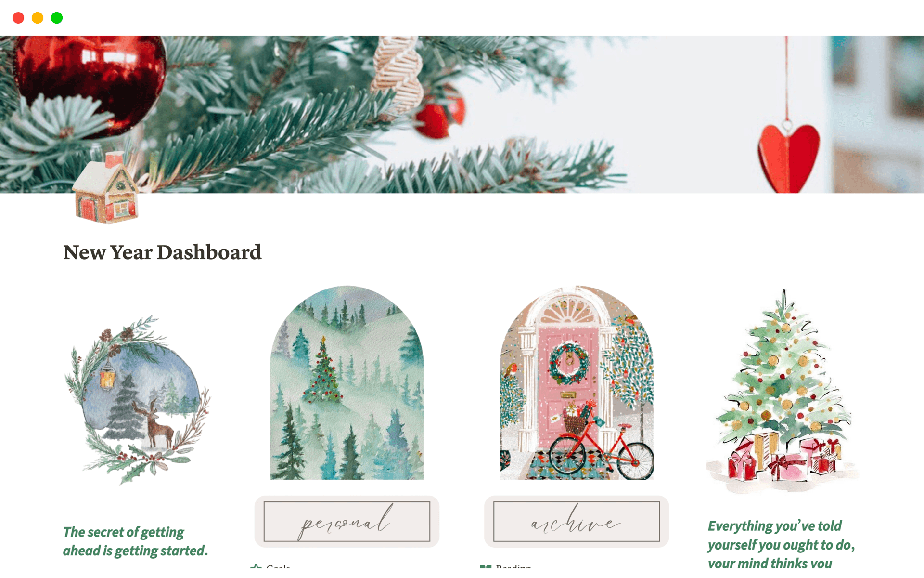This screenshot has width=924, height=578.
Task: Click the gingerbread house page icon
Action: click(106, 188)
